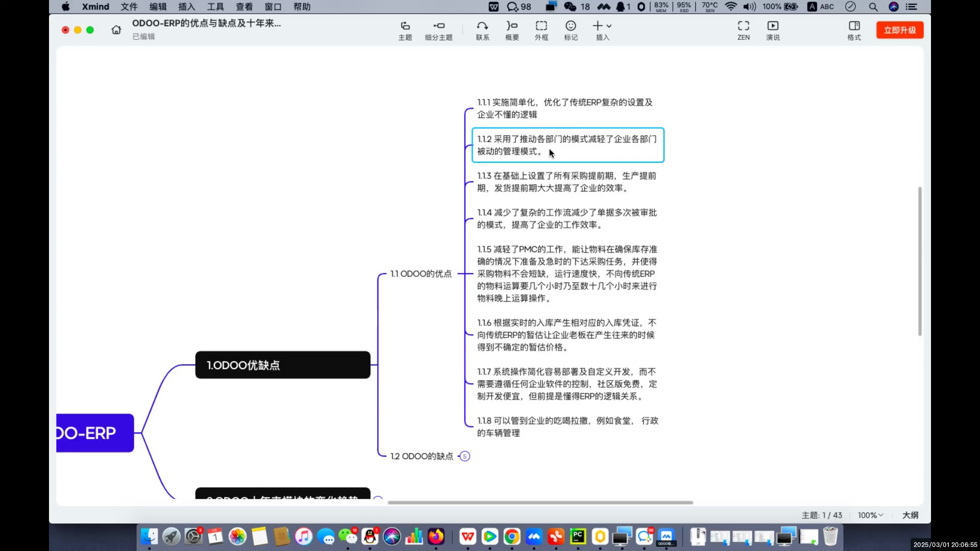Open the 文件 menu
Screen dimensions: 980x551
click(x=129, y=7)
